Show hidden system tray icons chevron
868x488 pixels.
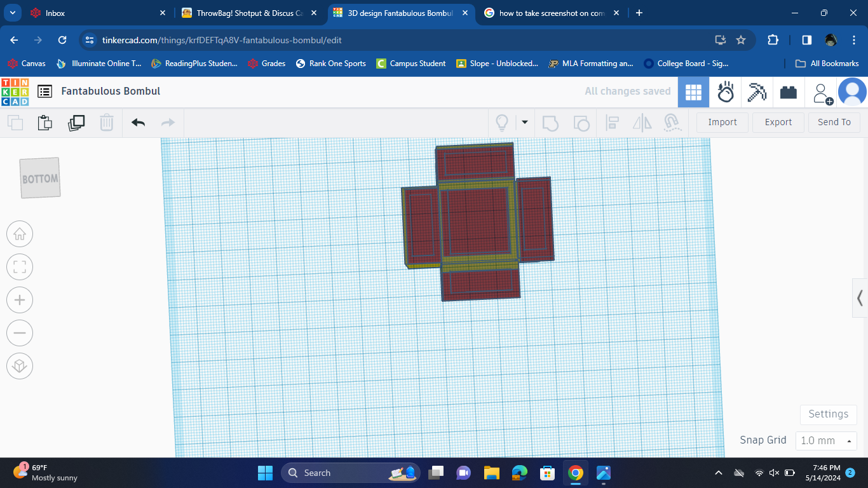(x=719, y=473)
